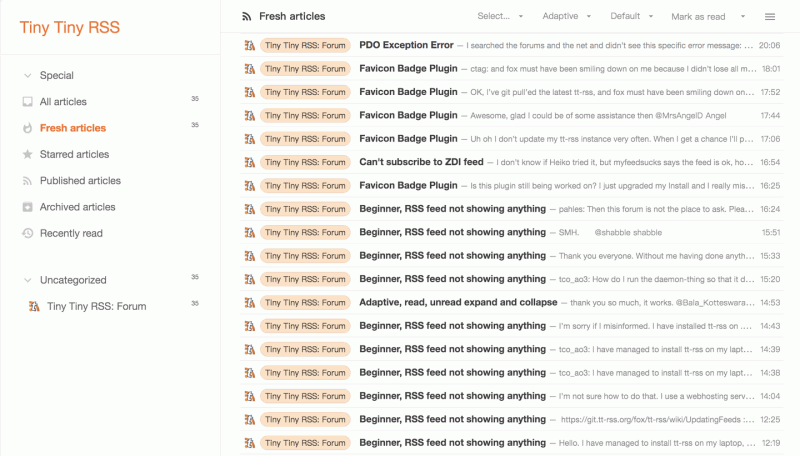Open the hamburger actions menu icon
800x456 pixels.
point(770,17)
